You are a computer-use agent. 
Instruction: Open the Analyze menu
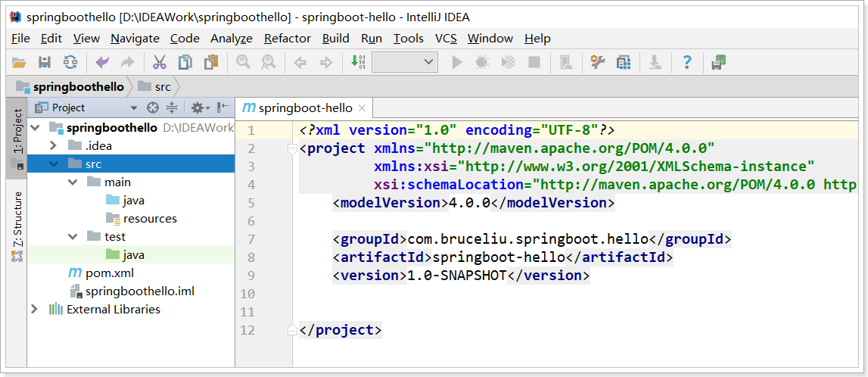232,38
